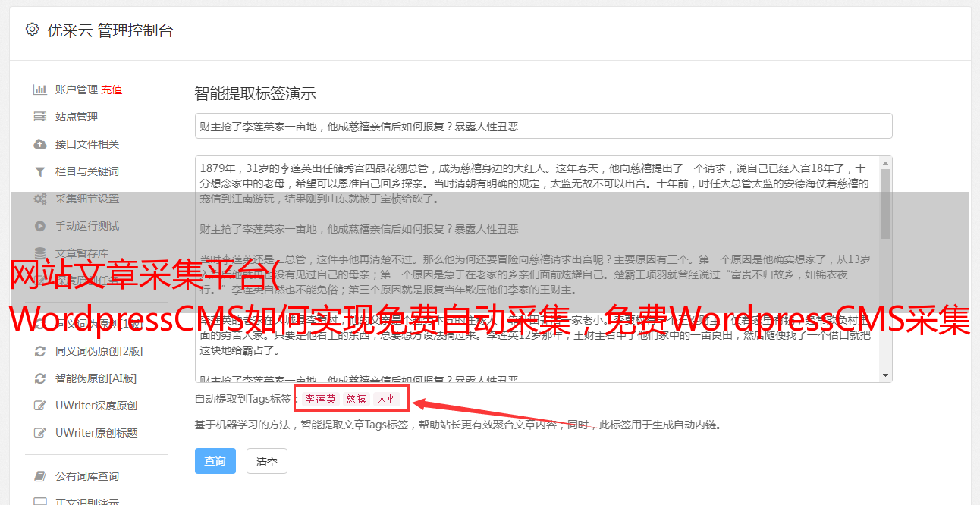Click the cogs icon next to 采集细节设置
The width and height of the screenshot is (980, 505).
pos(39,199)
